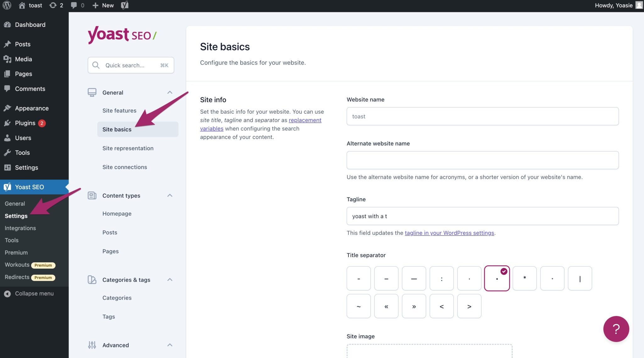Image resolution: width=644 pixels, height=358 pixels.
Task: Open updates icon in admin bar
Action: click(x=53, y=5)
